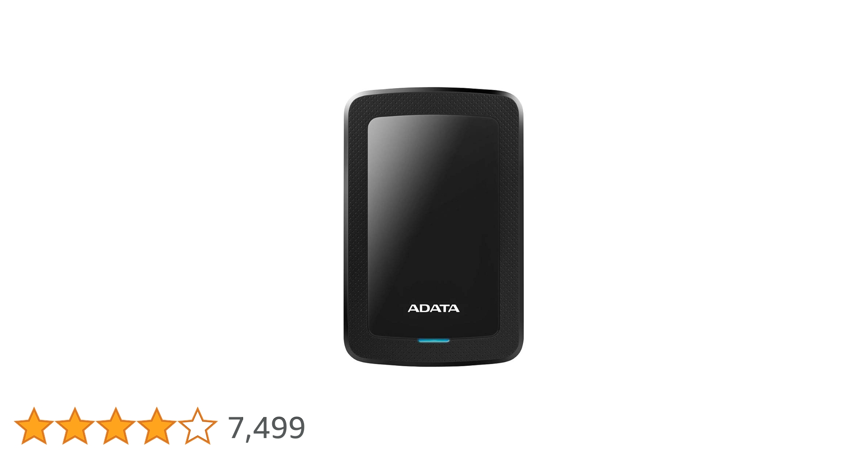Open the 7,499 ratings count

click(x=266, y=428)
